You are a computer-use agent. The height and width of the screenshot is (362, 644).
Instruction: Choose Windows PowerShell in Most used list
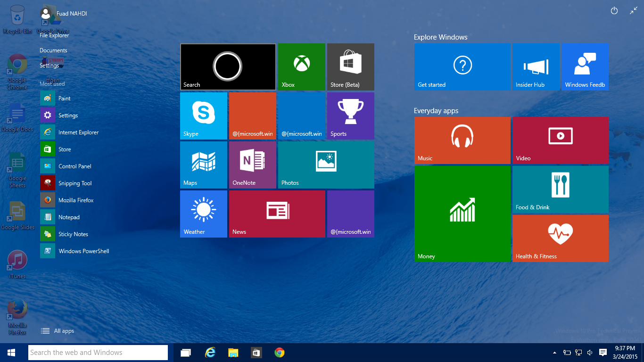point(83,251)
